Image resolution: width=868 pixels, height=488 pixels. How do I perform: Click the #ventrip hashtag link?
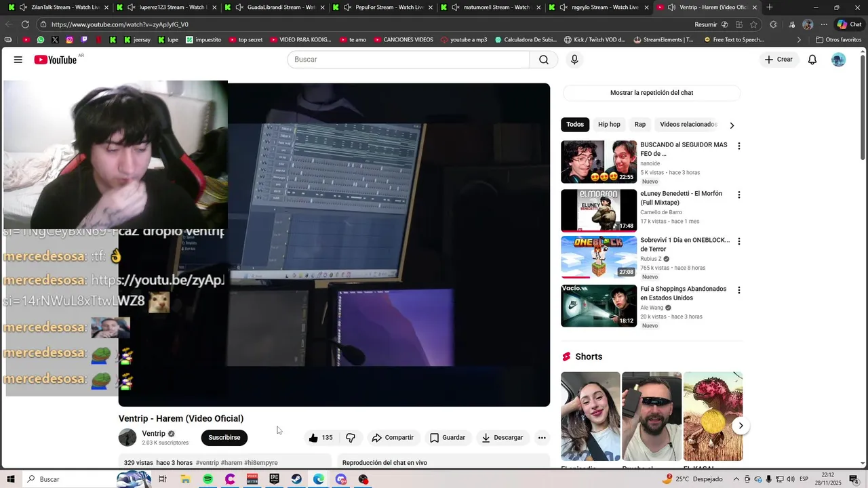pyautogui.click(x=207, y=463)
